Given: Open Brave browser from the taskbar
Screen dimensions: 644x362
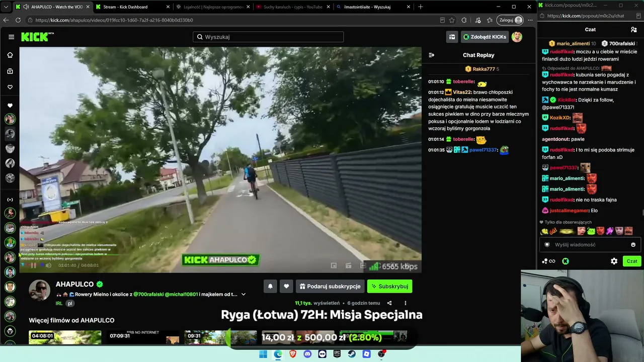Looking at the screenshot, I should click(293, 354).
